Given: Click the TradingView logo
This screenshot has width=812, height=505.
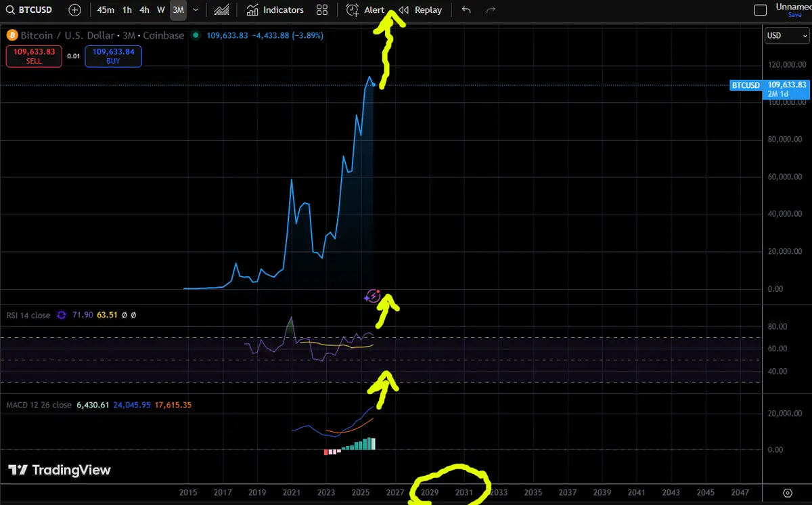Looking at the screenshot, I should pyautogui.click(x=59, y=470).
